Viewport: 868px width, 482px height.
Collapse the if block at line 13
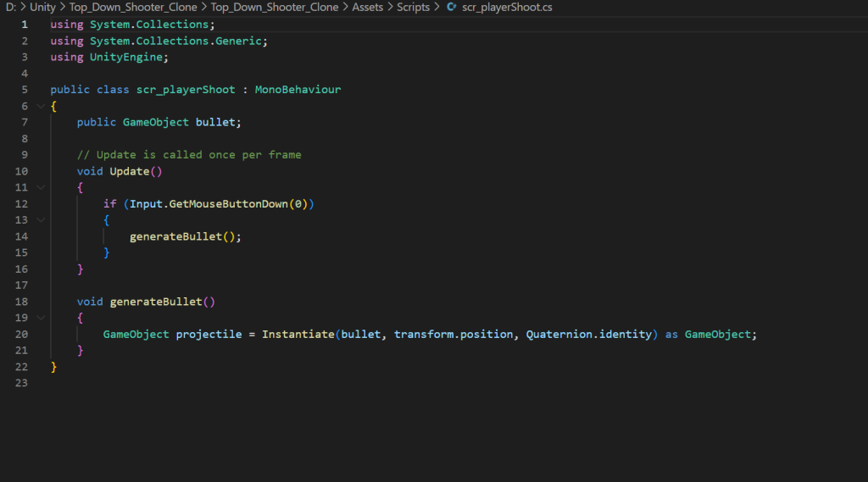(40, 220)
